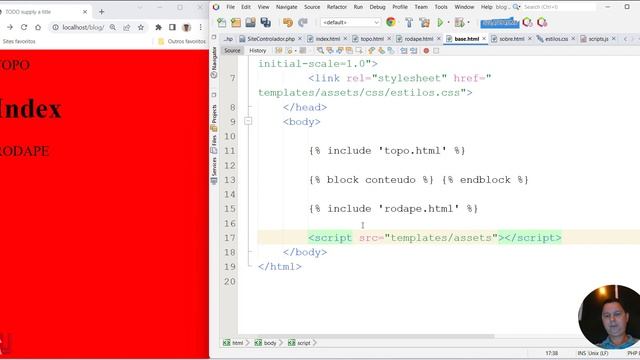Click the Open Project icon in NetBeans toolbar
The image size is (640, 360).
(251, 22)
